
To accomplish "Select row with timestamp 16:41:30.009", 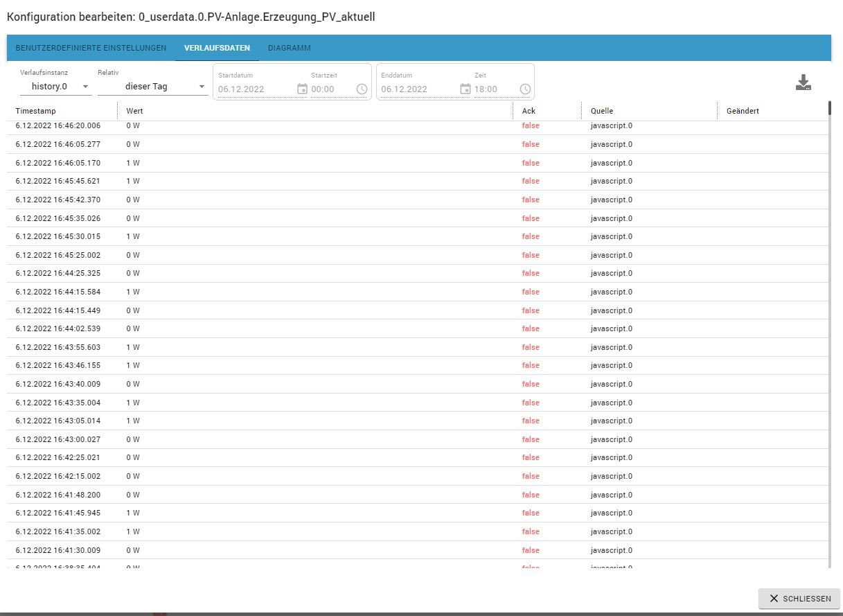I will coord(418,550).
